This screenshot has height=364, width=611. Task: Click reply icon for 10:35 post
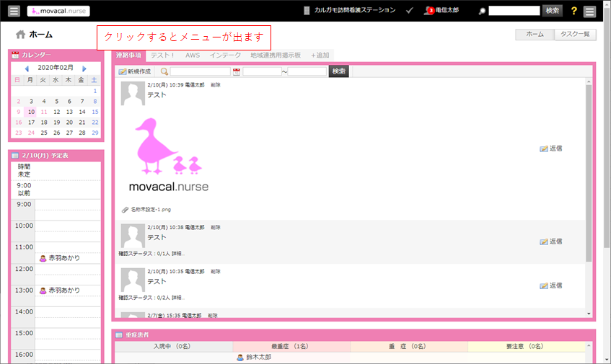pos(544,285)
